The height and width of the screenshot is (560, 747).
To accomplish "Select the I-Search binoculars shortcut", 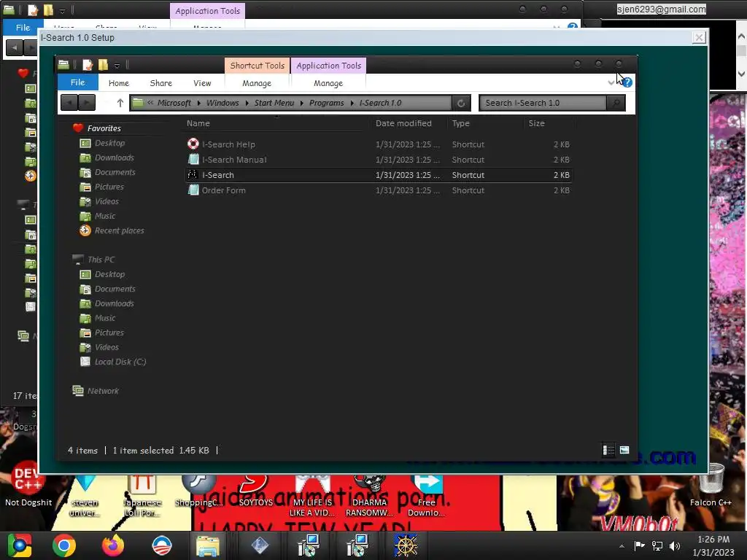I will 379,175.
